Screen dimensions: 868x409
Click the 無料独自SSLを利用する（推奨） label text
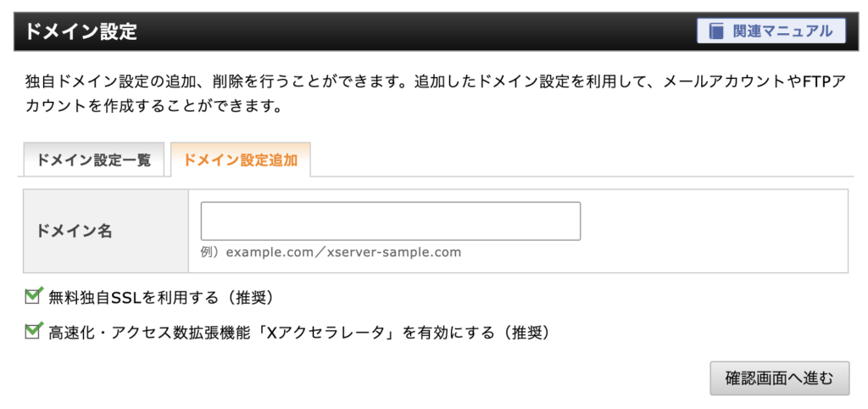pos(162,298)
